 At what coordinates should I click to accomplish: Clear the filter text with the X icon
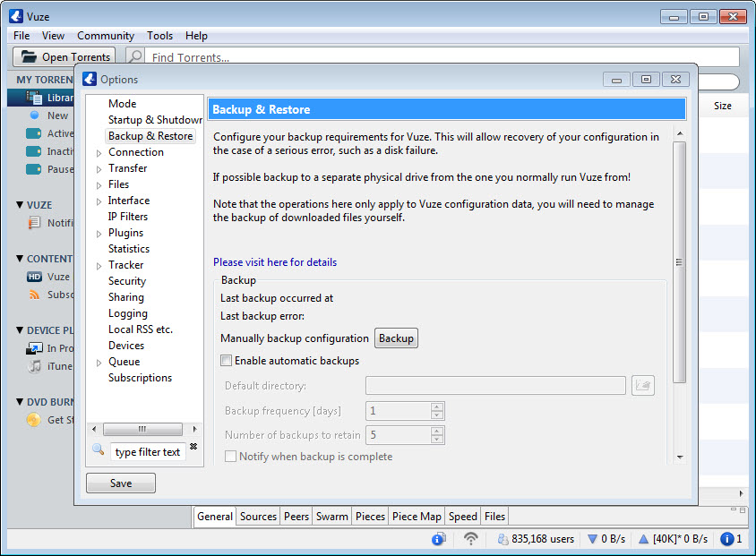[193, 446]
